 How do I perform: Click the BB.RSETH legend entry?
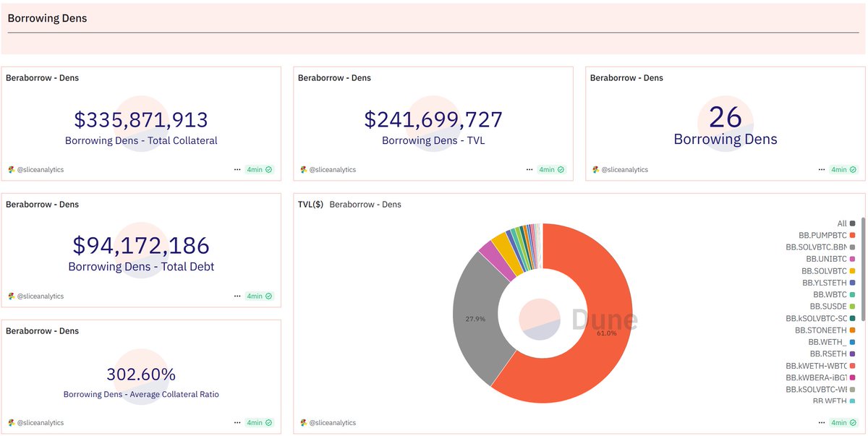pos(834,354)
